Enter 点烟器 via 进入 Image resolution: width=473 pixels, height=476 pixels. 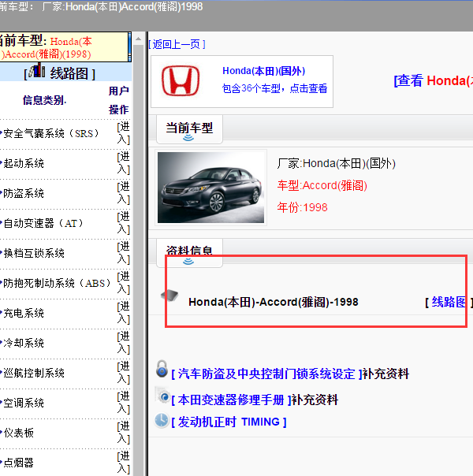[123, 463]
